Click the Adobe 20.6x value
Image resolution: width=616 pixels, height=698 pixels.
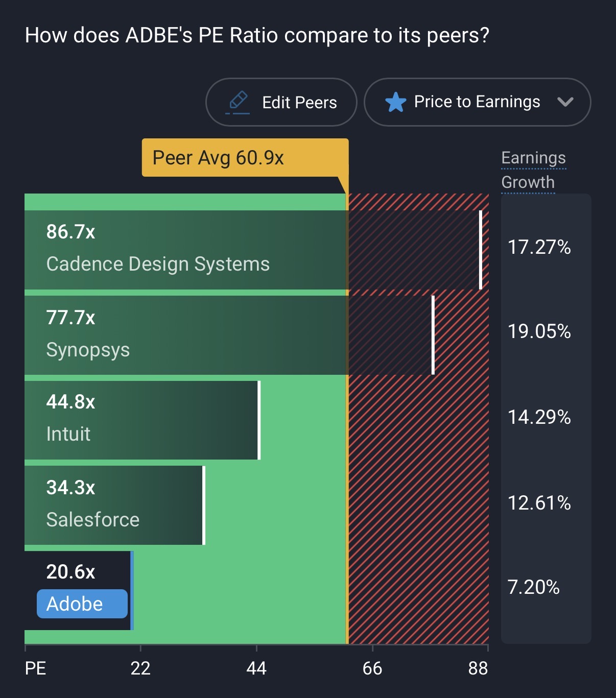(70, 572)
